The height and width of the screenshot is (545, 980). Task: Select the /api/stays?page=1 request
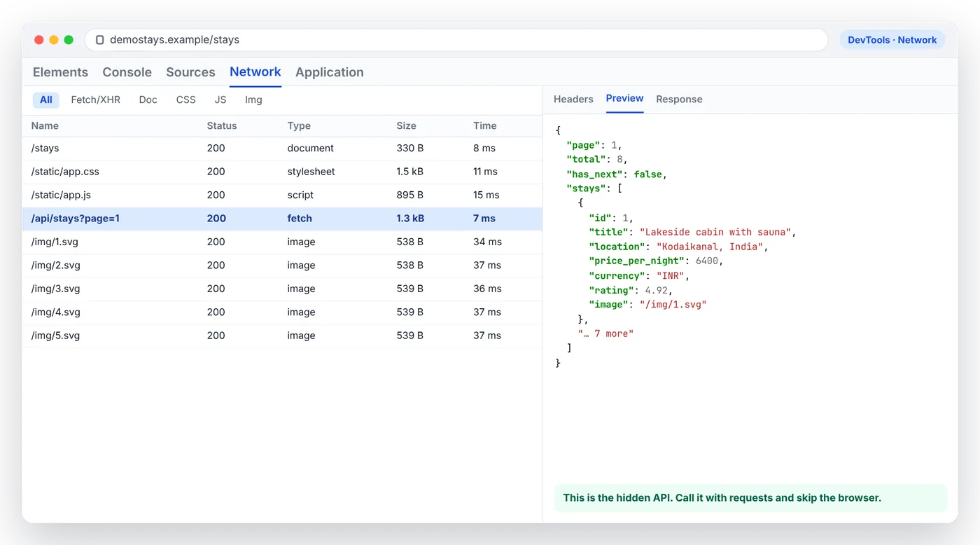282,219
